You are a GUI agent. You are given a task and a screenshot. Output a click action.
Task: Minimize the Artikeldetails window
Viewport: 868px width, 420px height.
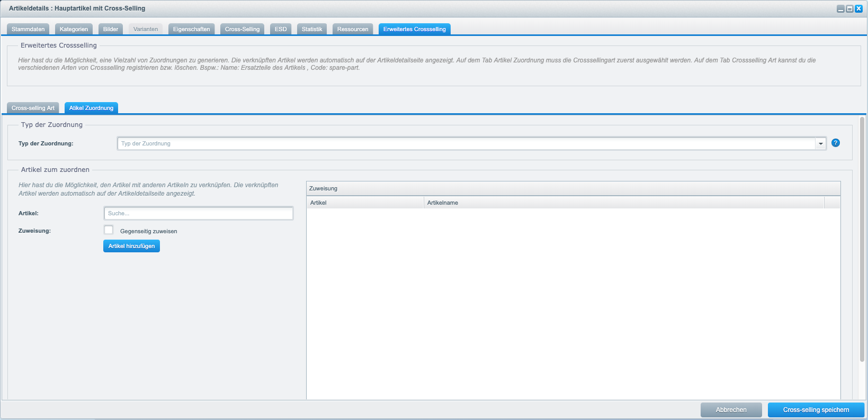840,9
